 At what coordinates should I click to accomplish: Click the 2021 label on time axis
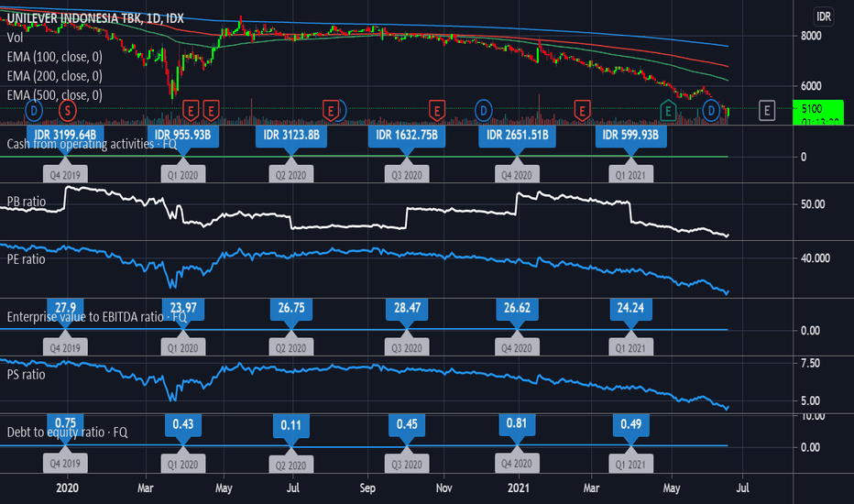519,488
